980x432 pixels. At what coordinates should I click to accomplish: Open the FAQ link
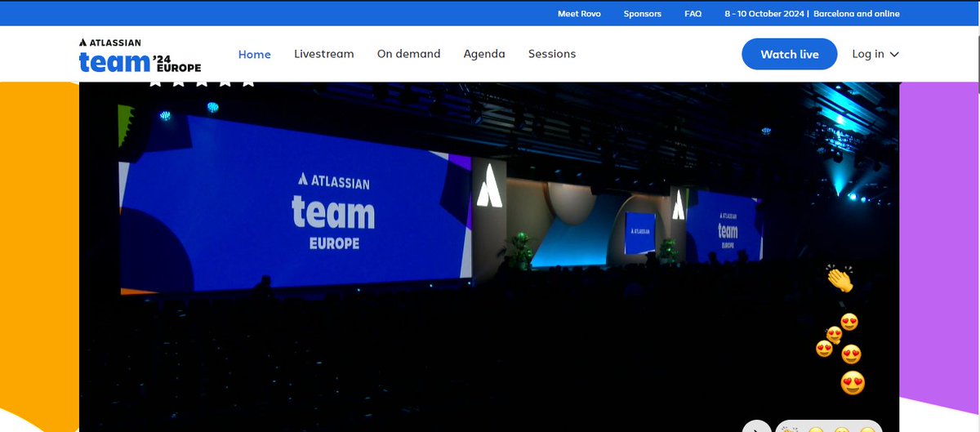coord(693,14)
